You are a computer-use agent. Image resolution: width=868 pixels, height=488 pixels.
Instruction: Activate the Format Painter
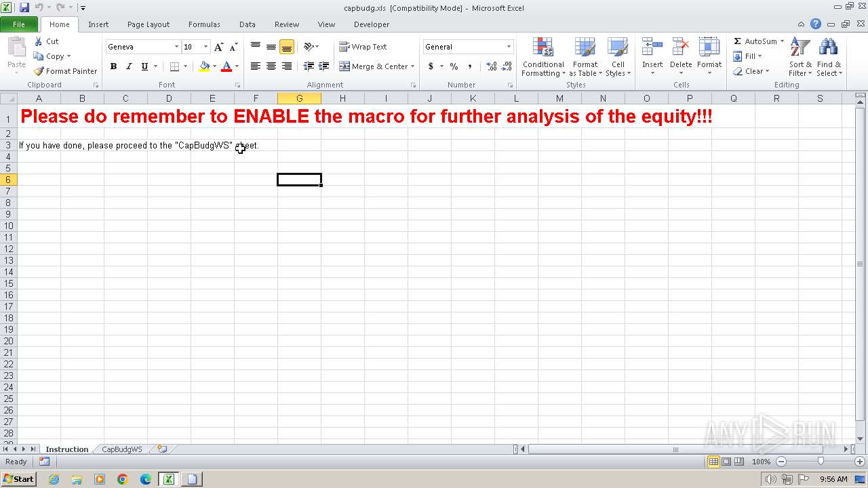65,71
